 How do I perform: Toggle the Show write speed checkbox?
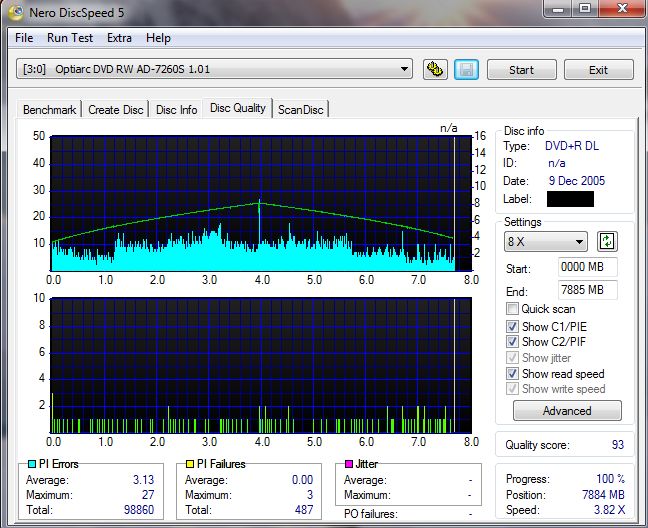click(512, 389)
